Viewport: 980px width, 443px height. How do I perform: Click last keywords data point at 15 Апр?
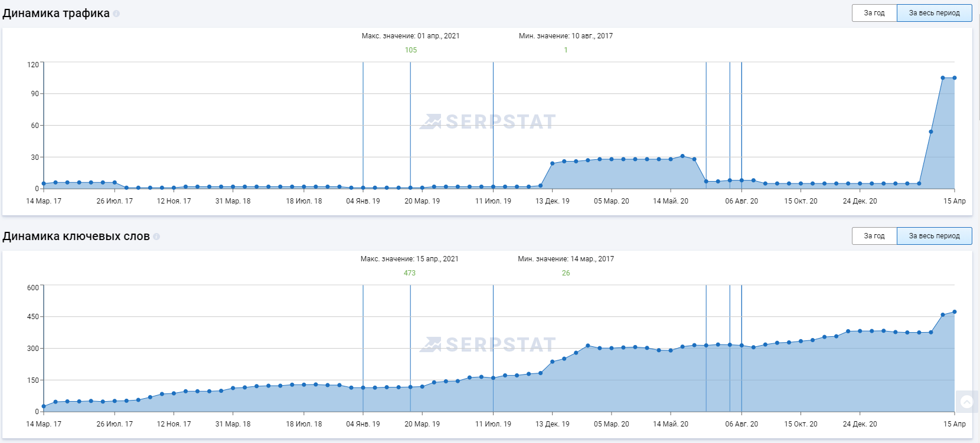[955, 312]
